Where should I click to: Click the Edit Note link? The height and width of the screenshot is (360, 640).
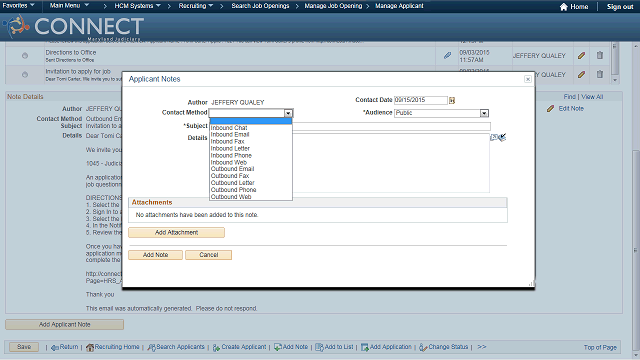tap(571, 109)
